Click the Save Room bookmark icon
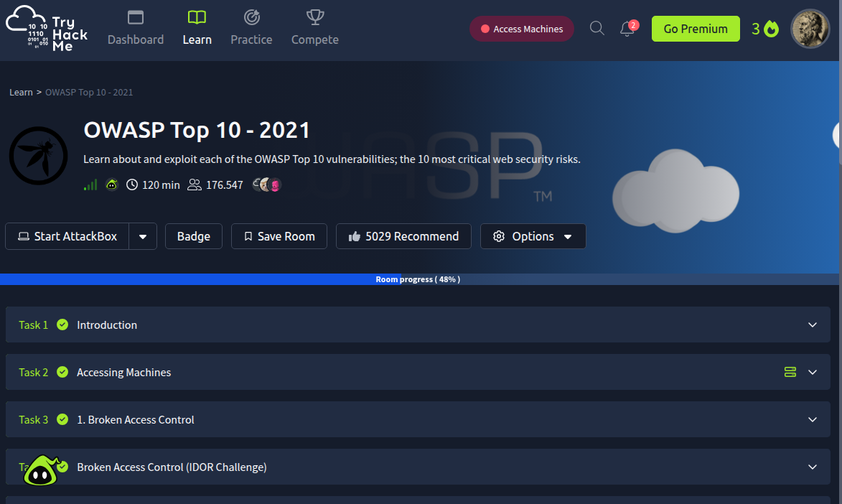 (x=248, y=236)
